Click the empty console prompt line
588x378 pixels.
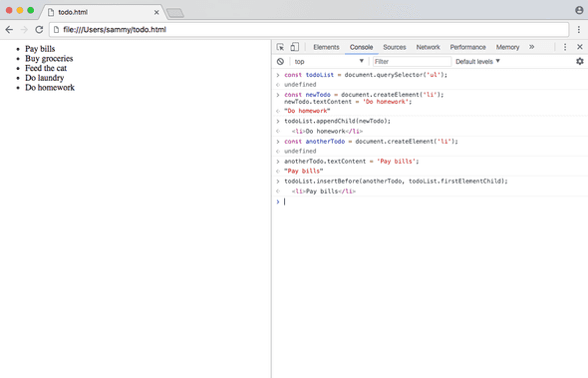pyautogui.click(x=430, y=201)
